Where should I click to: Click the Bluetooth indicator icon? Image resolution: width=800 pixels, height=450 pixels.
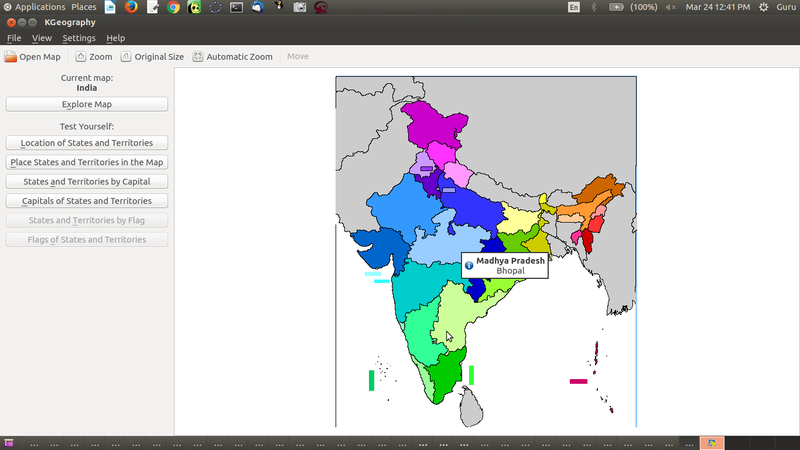[x=593, y=7]
